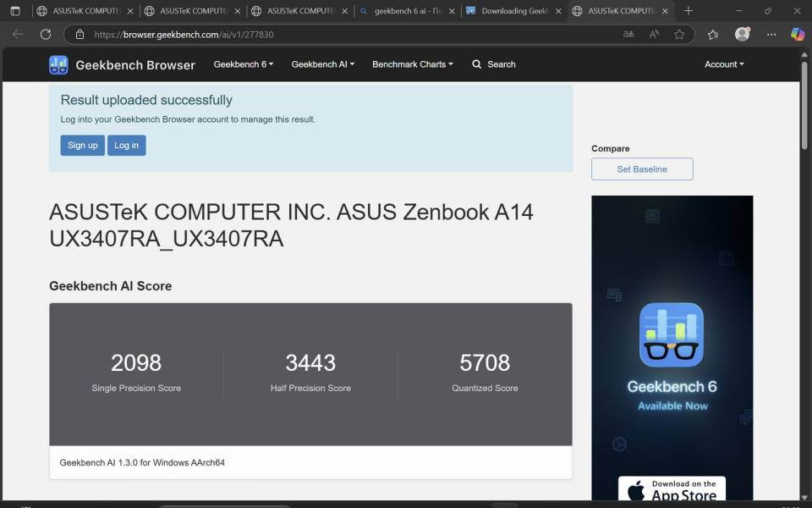The image size is (812, 508).
Task: Click the ASUS Zenbook A14 page title
Action: pyautogui.click(x=291, y=225)
